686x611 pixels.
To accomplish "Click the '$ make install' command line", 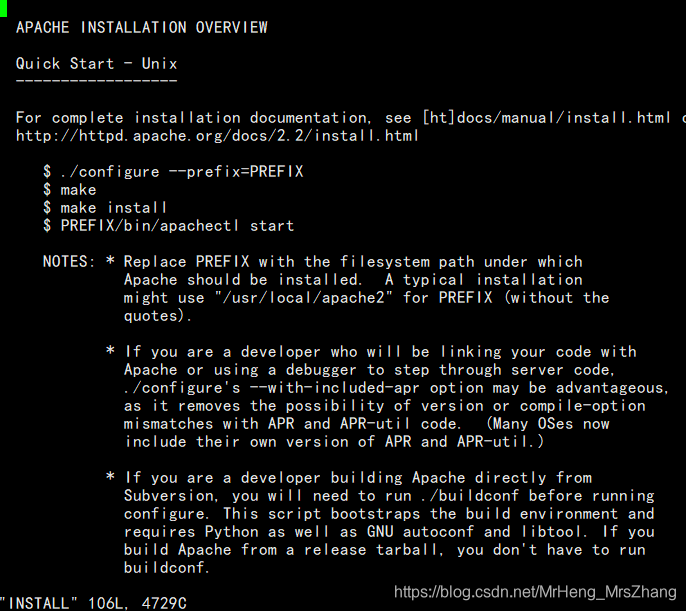I will 105,208.
